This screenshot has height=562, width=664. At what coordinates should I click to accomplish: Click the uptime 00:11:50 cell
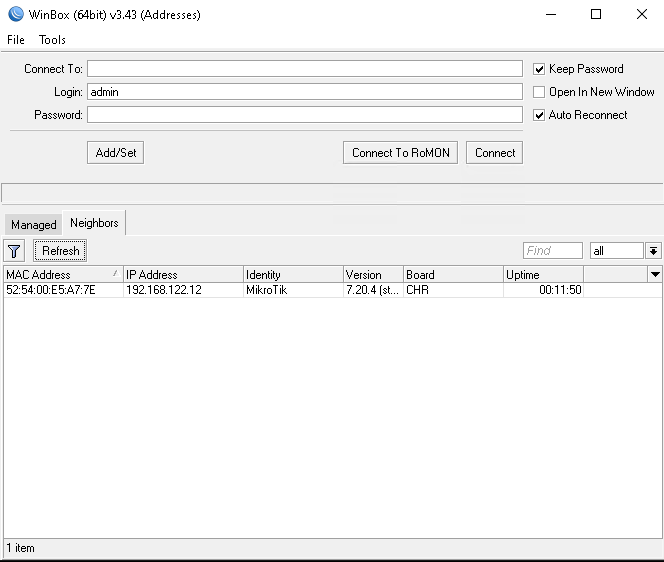543,290
